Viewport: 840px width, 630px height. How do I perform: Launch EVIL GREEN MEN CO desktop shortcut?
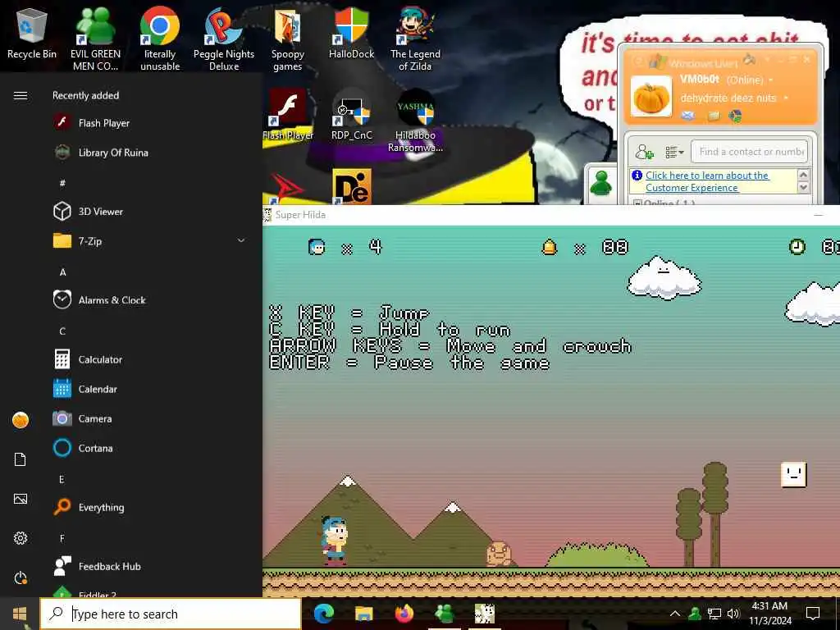[x=95, y=39]
